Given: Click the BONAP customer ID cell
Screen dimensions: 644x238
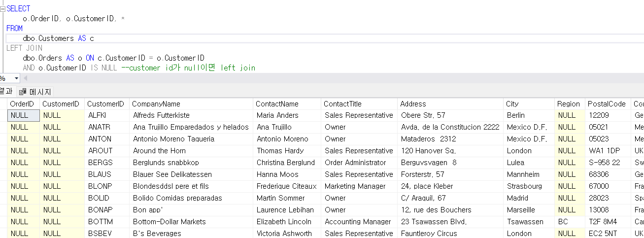Looking at the screenshot, I should 106,210.
